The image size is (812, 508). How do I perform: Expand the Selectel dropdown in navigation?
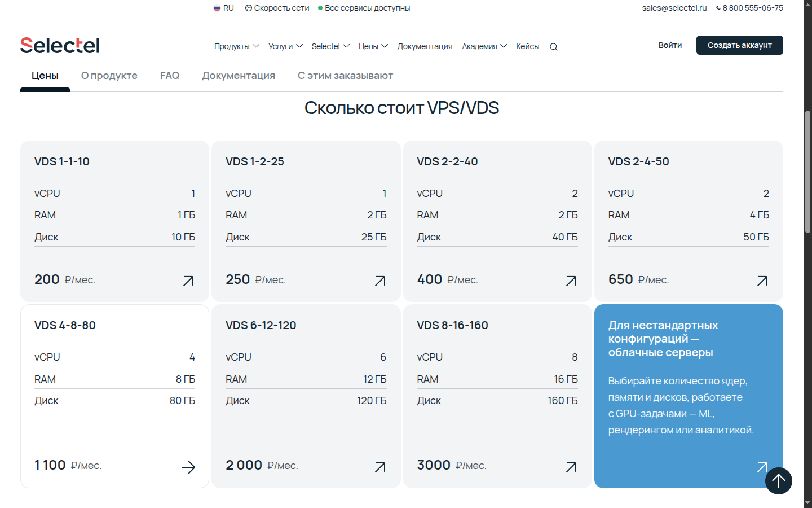point(331,46)
